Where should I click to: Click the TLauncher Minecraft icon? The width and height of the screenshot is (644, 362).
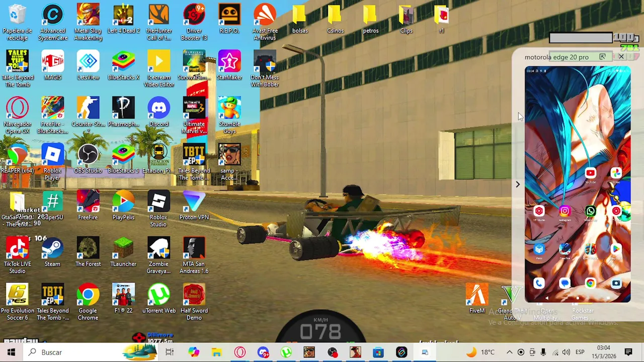pos(123,252)
